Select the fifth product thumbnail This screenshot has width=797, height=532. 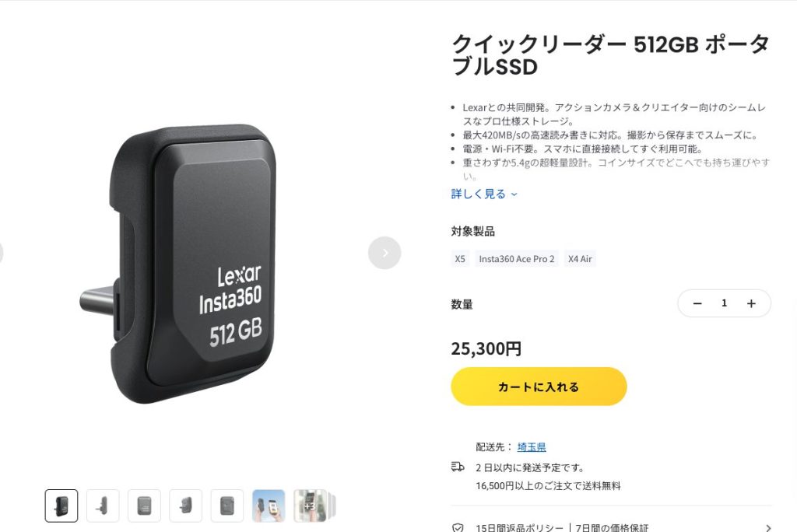tap(227, 506)
